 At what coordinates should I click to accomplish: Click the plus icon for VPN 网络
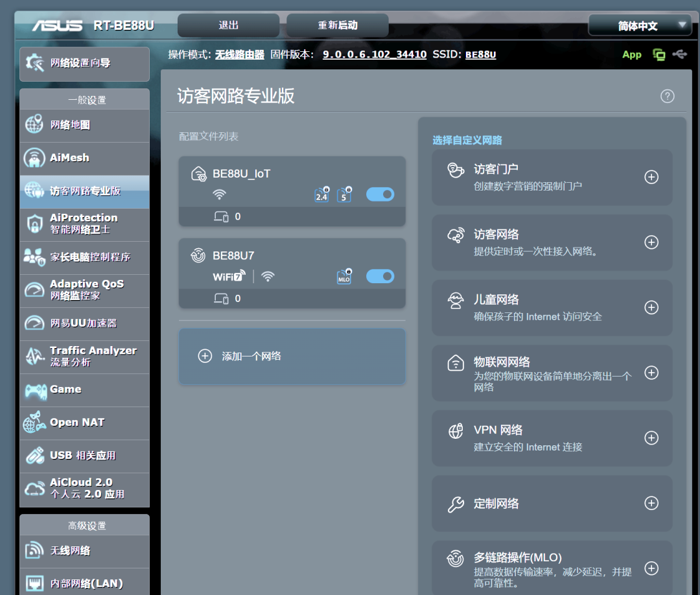tap(651, 438)
